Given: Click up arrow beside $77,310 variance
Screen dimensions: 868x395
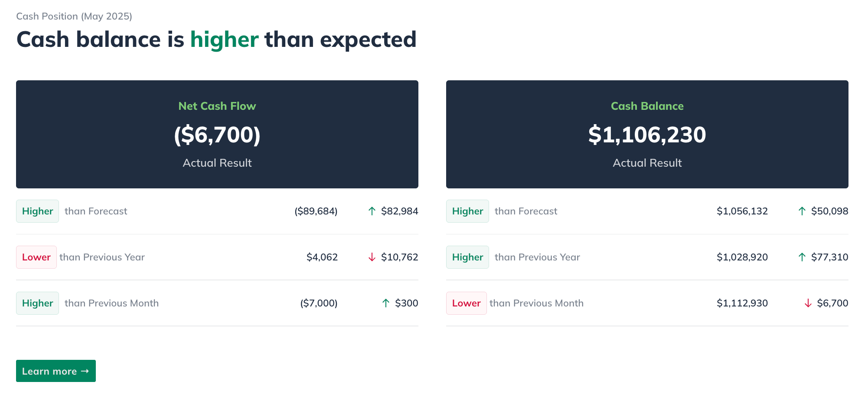Looking at the screenshot, I should 802,257.
